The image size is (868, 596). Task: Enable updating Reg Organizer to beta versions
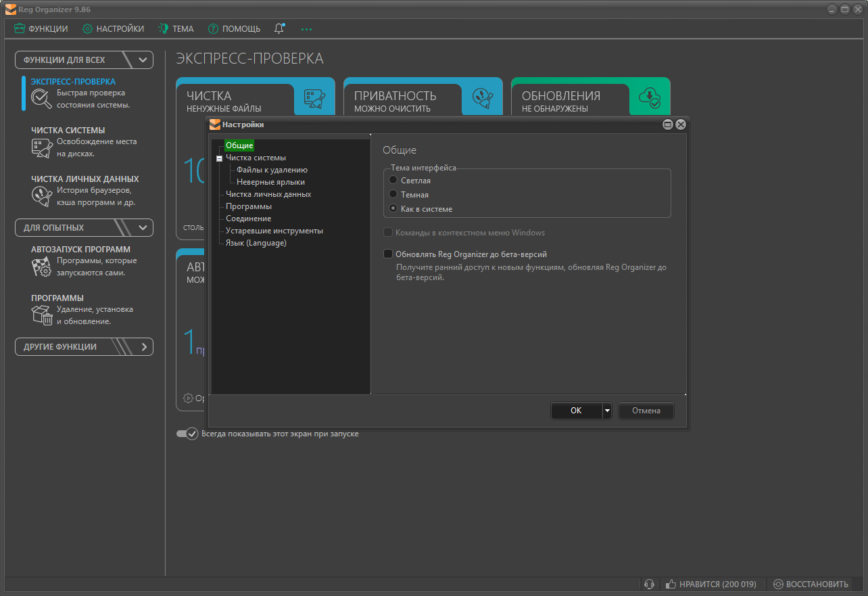tap(388, 254)
